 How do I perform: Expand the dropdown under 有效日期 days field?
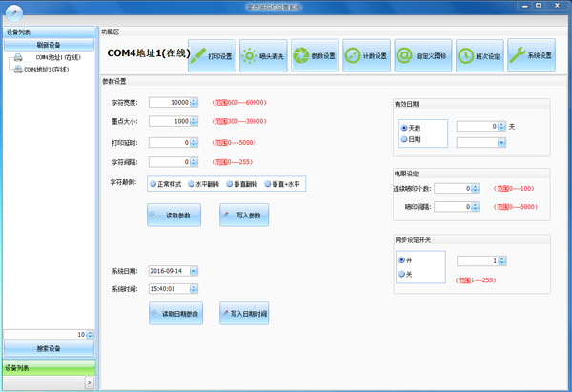pyautogui.click(x=499, y=142)
